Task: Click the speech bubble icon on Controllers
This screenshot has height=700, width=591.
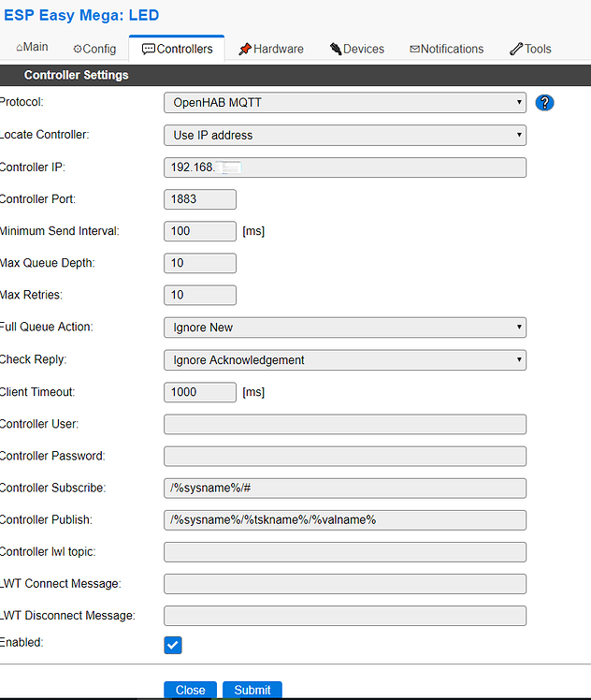Action: click(x=148, y=49)
